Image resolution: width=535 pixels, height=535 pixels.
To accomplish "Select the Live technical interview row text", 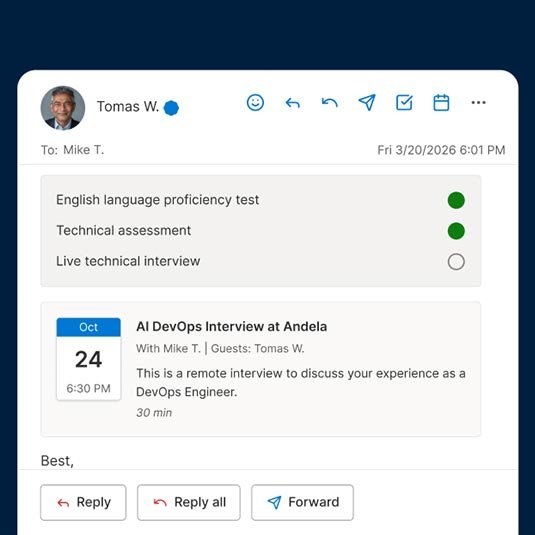I will [128, 261].
